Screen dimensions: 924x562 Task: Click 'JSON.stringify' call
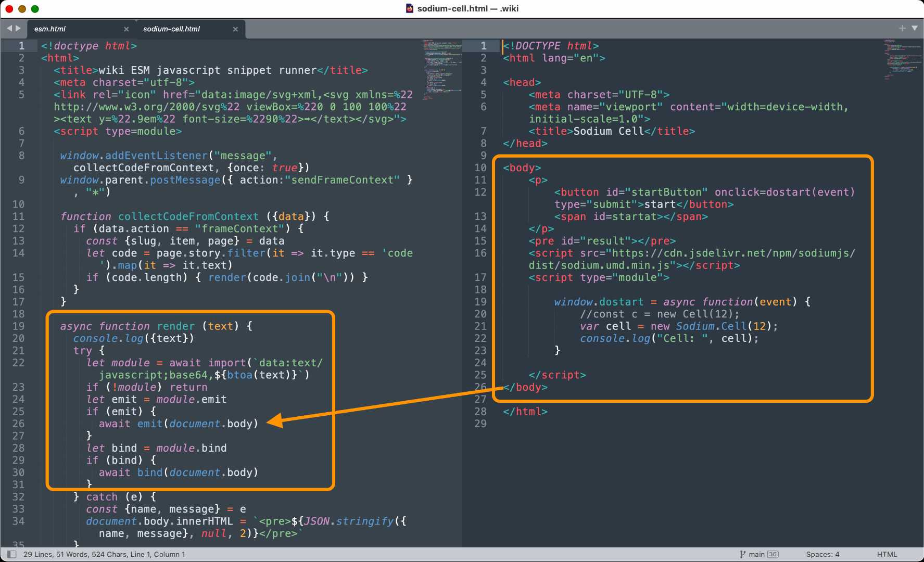click(349, 521)
